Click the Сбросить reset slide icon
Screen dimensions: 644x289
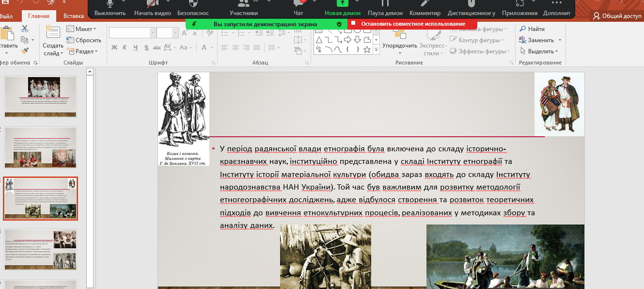pyautogui.click(x=71, y=40)
